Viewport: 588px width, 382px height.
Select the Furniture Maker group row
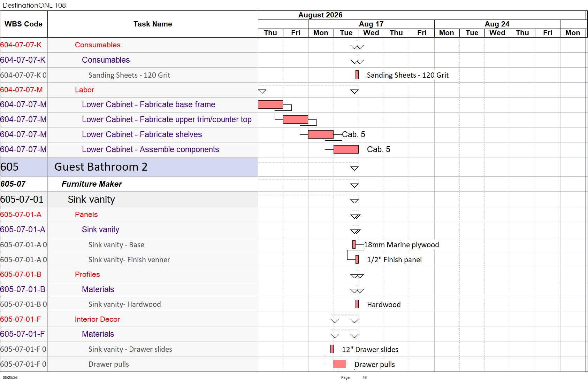[129, 184]
